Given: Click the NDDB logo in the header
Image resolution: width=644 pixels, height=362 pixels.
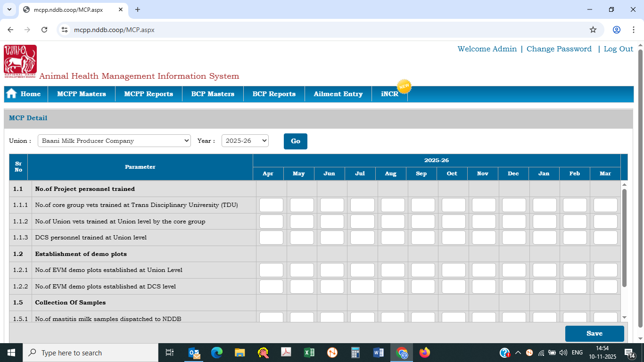Looking at the screenshot, I should coord(20,61).
